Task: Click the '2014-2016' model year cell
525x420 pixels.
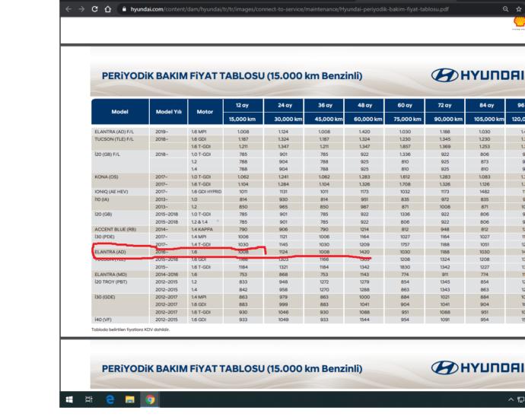Action: coord(167,275)
